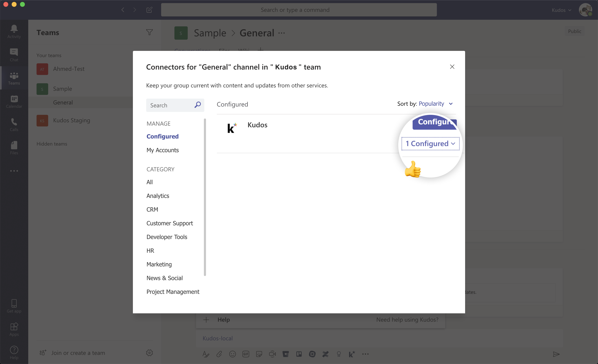Click the Attach paperclip icon

click(x=219, y=354)
